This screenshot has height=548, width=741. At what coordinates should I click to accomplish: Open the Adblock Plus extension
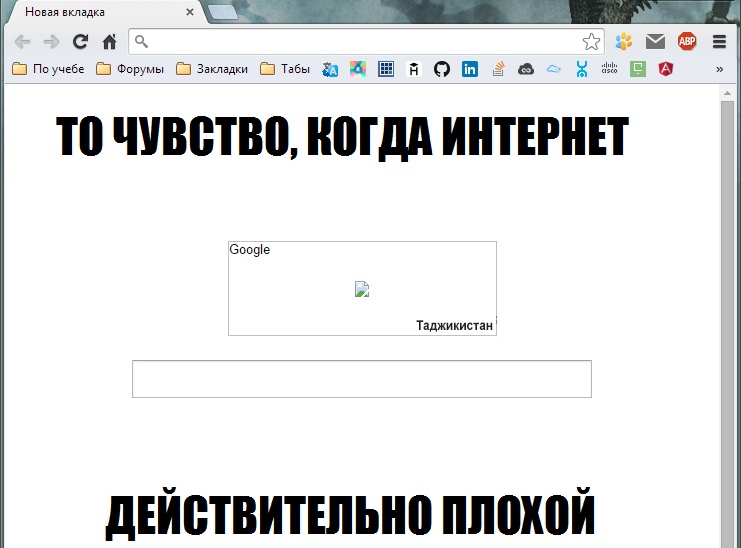[687, 41]
